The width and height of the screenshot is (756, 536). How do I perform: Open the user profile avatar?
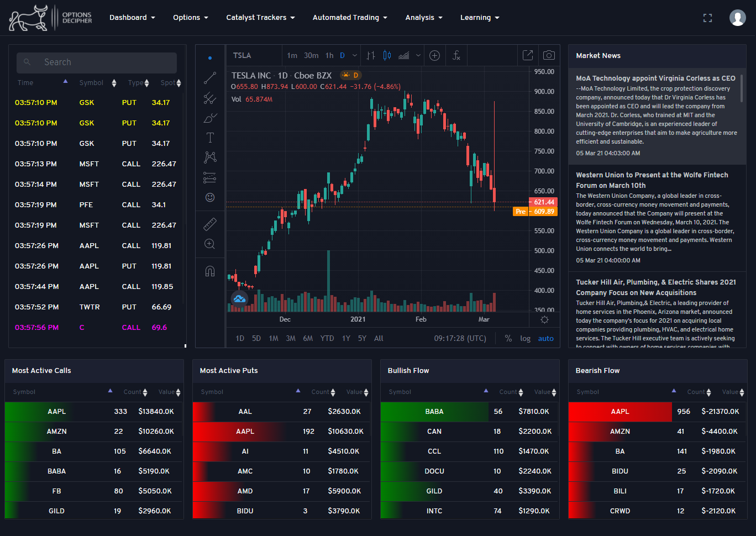[x=738, y=18]
